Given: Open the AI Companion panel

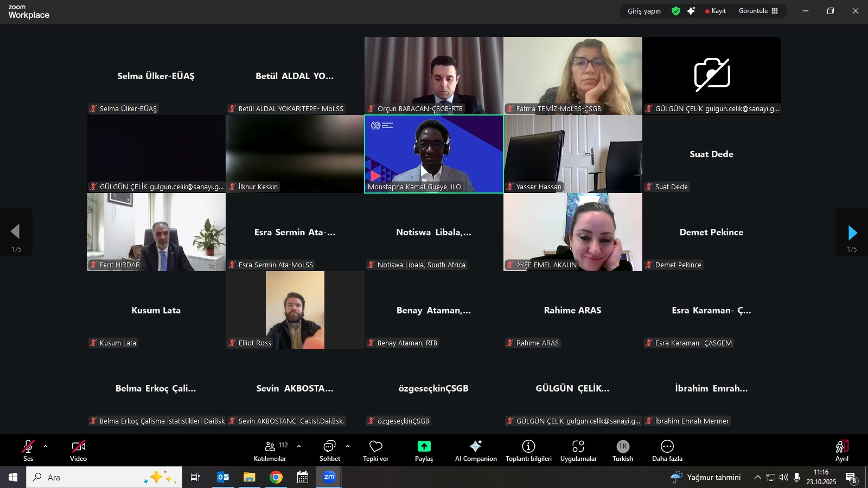Looking at the screenshot, I should pos(476,450).
